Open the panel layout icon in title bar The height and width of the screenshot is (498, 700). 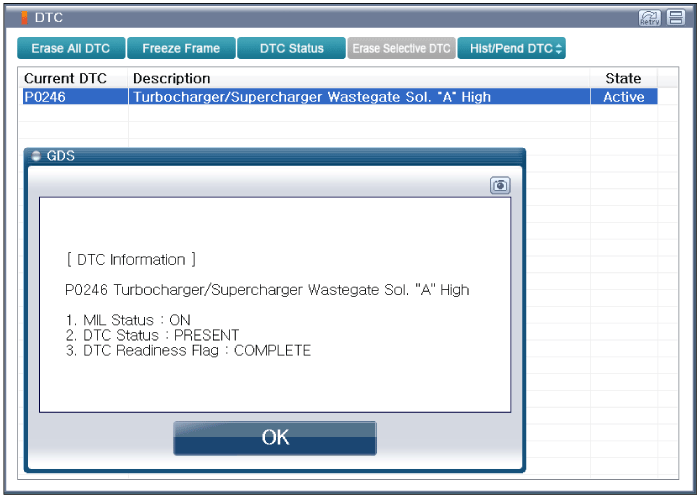click(x=676, y=18)
